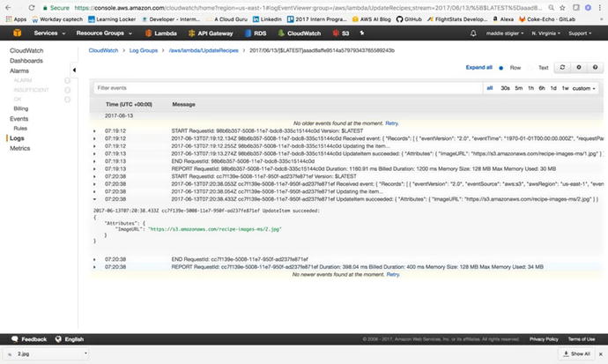Open the Log Groups breadcrumb
Screen dimensions: 608x364
[x=144, y=50]
